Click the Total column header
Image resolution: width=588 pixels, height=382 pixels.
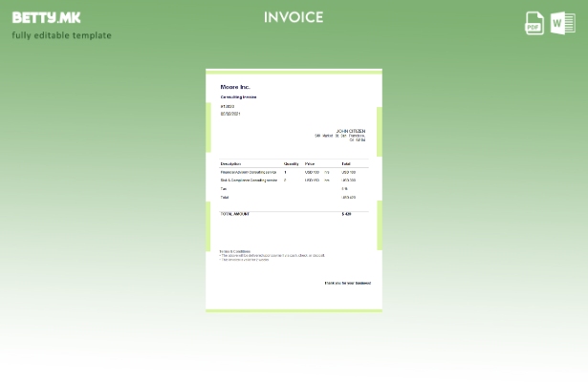(x=346, y=163)
